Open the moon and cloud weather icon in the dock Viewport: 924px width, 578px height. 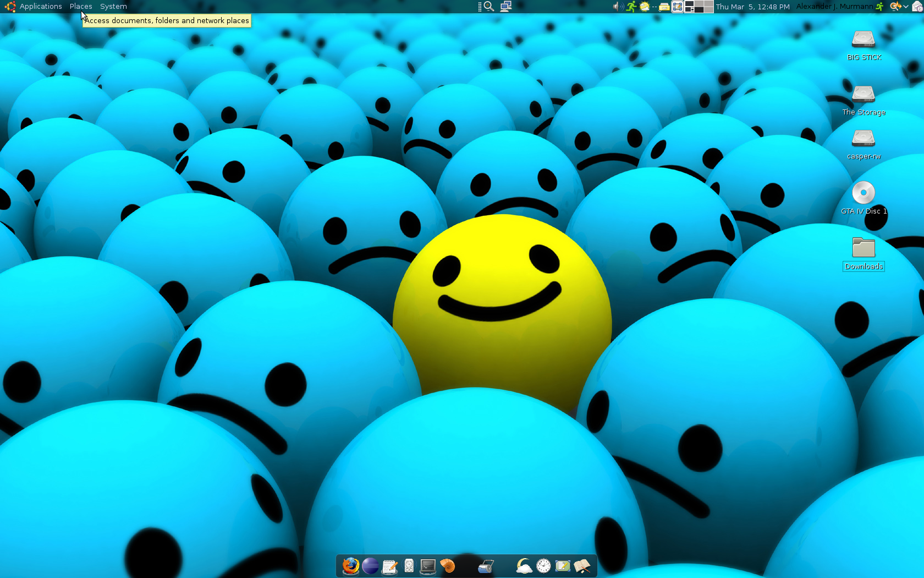(x=524, y=566)
